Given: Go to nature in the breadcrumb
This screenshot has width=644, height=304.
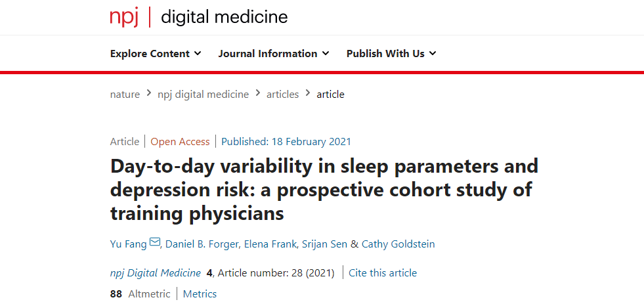Looking at the screenshot, I should pyautogui.click(x=125, y=94).
